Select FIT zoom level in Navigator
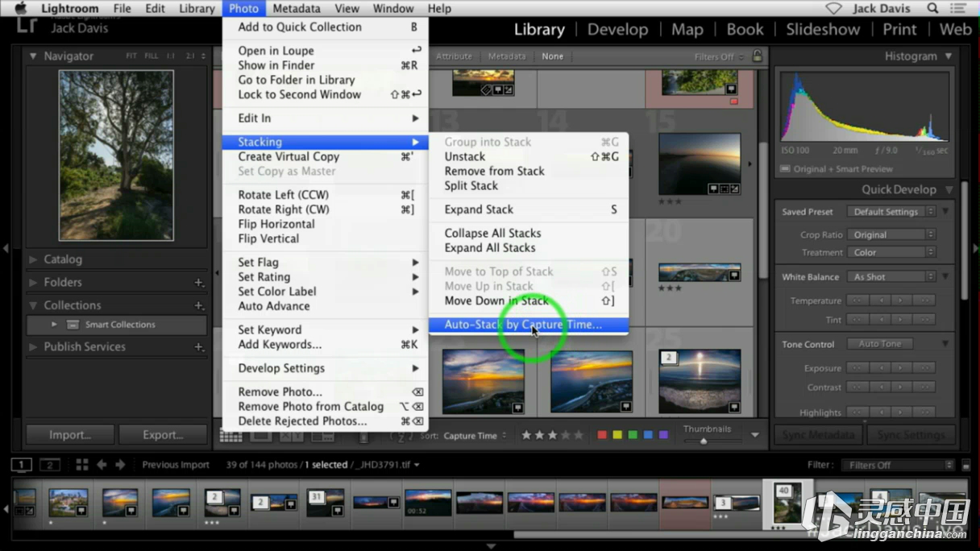This screenshot has height=551, width=980. [131, 56]
